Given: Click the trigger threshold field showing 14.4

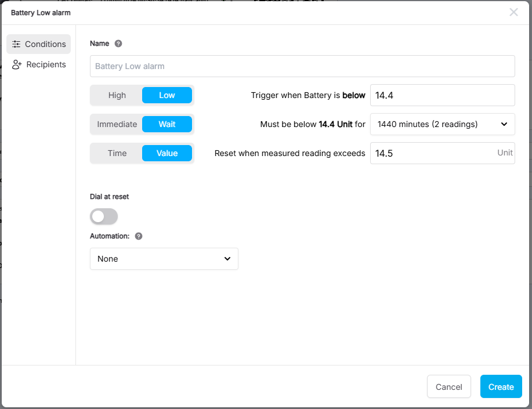Looking at the screenshot, I should 442,95.
